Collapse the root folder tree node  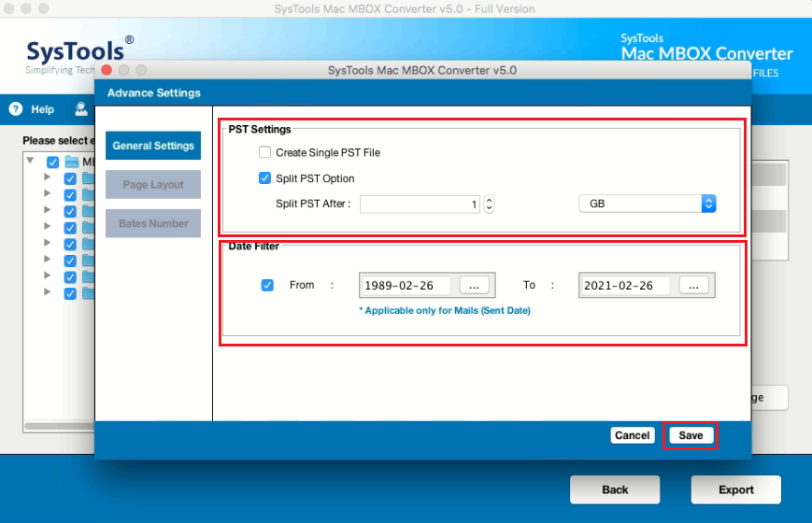tap(31, 161)
